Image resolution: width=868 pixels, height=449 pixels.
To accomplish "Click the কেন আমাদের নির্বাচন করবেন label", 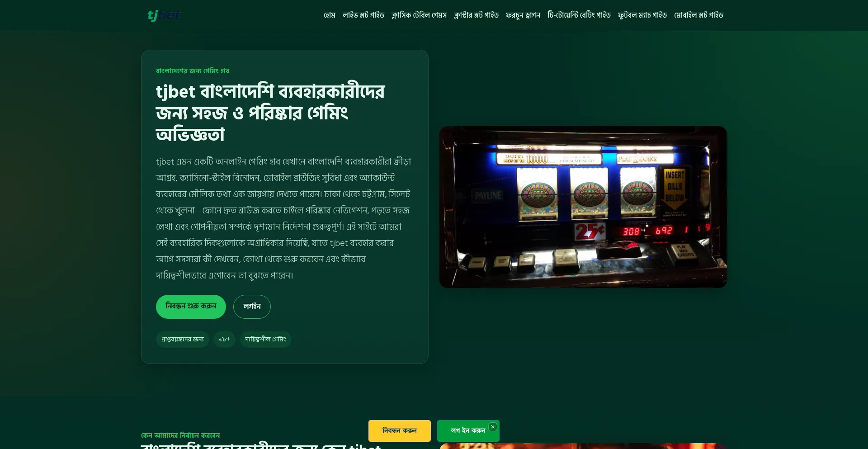I will tap(180, 435).
